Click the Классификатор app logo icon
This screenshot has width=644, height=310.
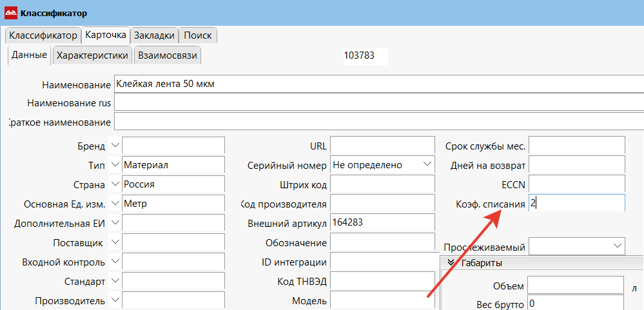click(x=11, y=13)
